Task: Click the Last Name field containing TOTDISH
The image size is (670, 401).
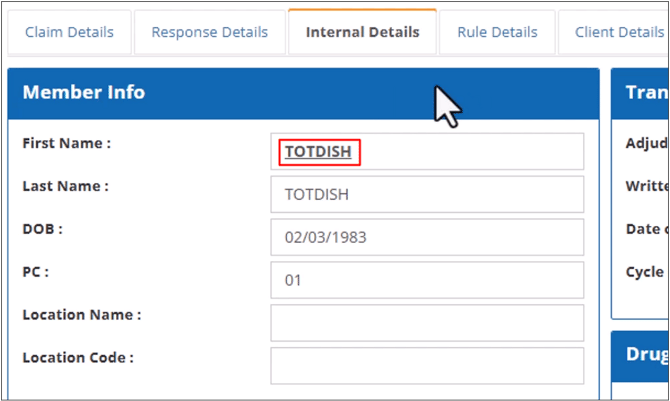Action: click(x=427, y=195)
